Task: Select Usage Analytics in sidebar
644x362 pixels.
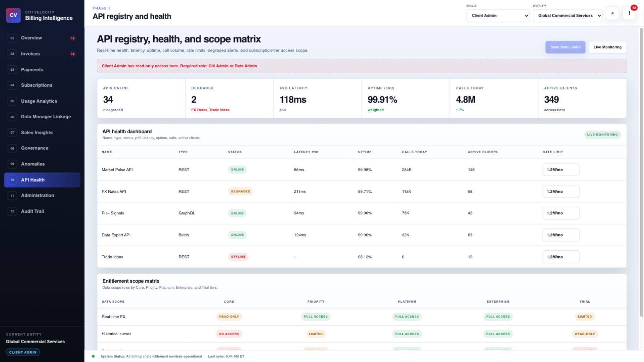Action: (42, 101)
